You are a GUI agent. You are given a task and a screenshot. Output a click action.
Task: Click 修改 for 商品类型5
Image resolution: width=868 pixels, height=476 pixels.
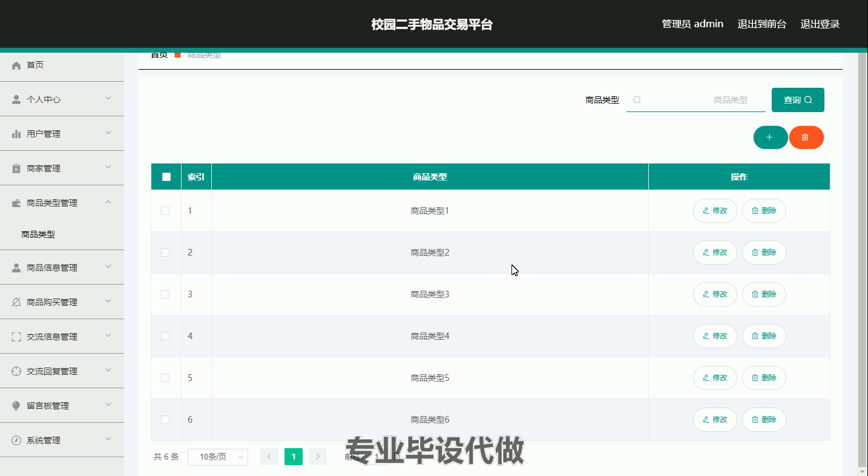[x=715, y=378]
